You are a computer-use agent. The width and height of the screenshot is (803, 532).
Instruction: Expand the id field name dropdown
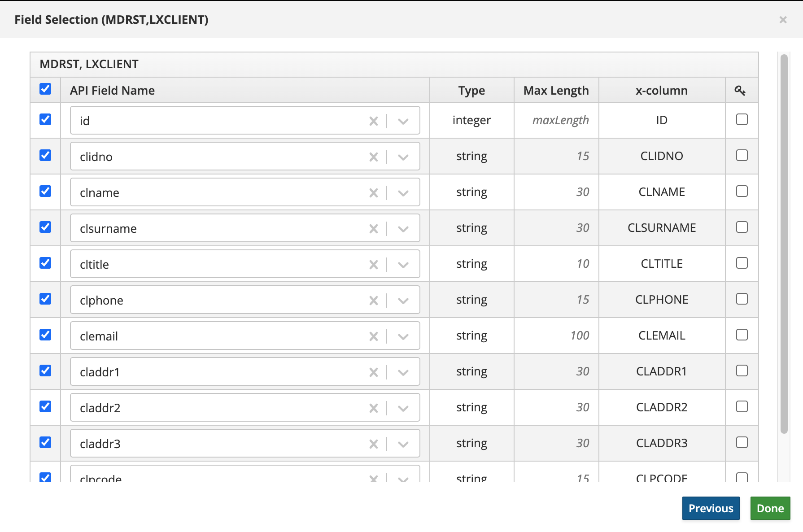click(x=403, y=121)
